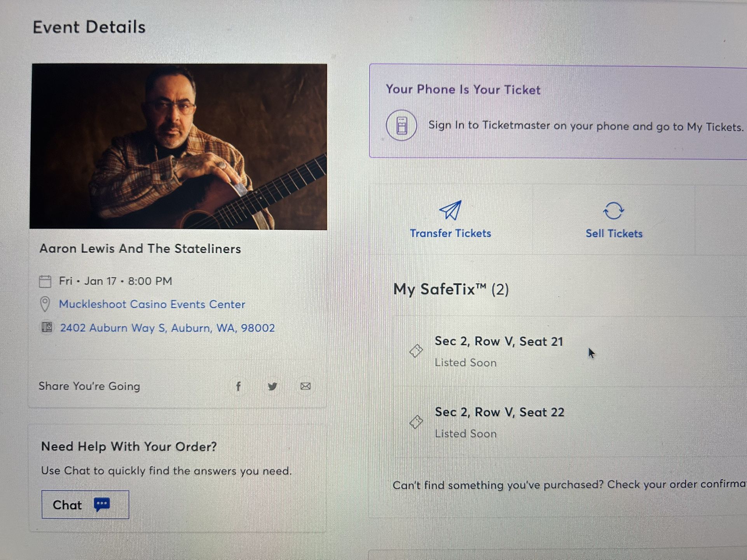The height and width of the screenshot is (560, 747).
Task: Open the Chat help button
Action: (85, 504)
